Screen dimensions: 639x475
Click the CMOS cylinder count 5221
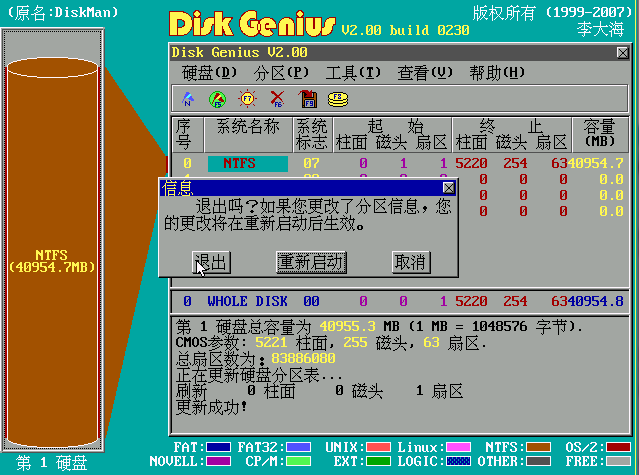pos(271,343)
